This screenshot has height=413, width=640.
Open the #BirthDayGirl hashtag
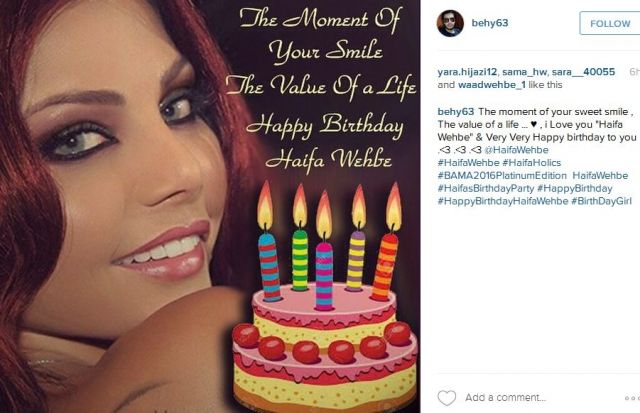[x=601, y=201]
